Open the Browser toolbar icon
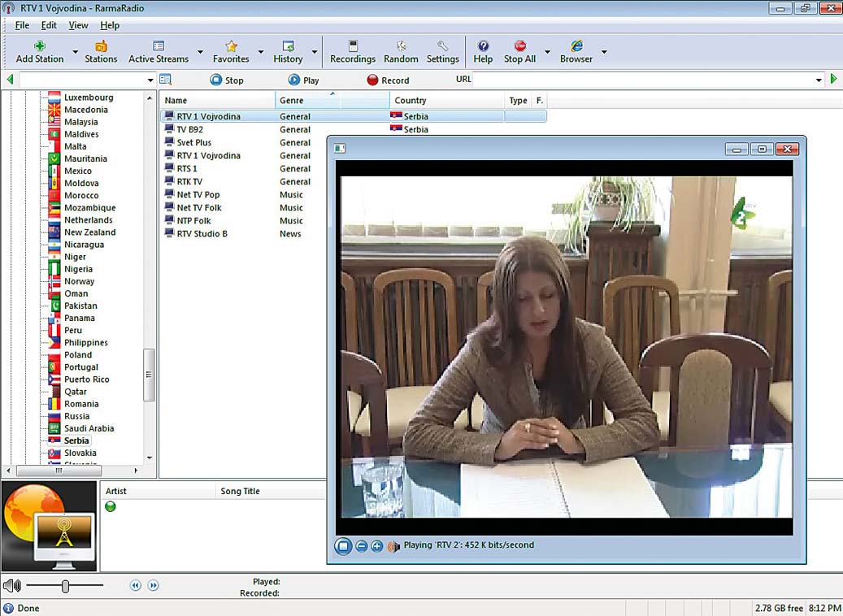843x616 pixels. [x=576, y=46]
